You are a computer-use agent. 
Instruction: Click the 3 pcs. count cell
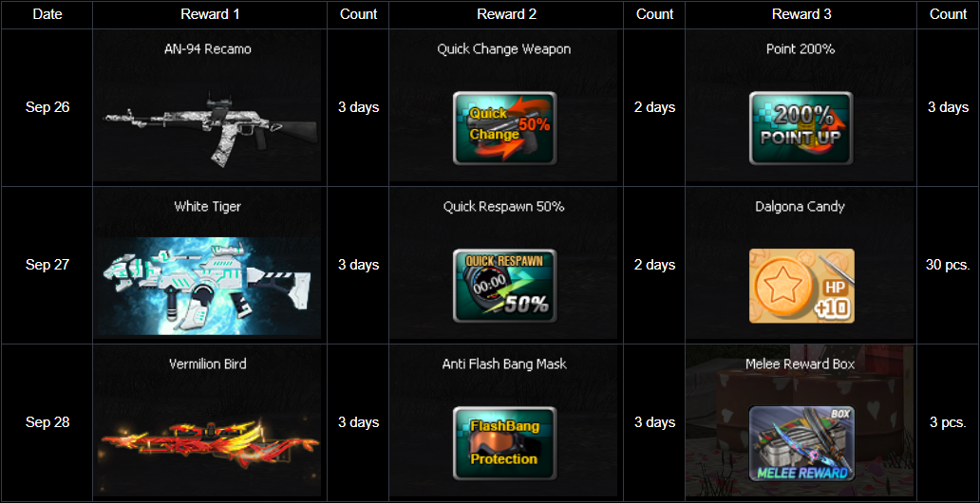[948, 422]
